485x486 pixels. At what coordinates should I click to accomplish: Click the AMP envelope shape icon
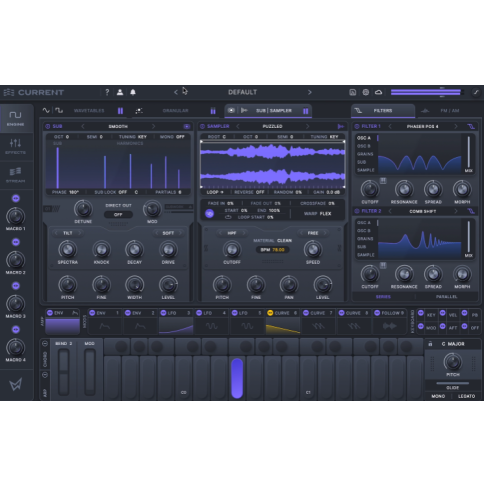75,313
